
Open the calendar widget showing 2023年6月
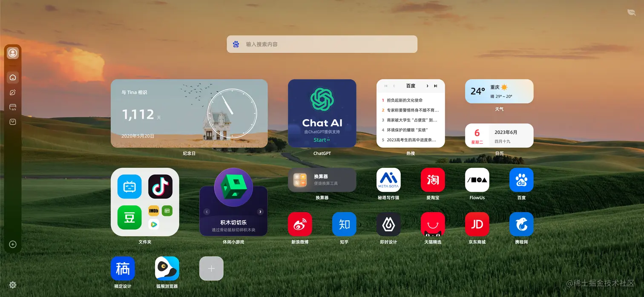[x=499, y=136]
